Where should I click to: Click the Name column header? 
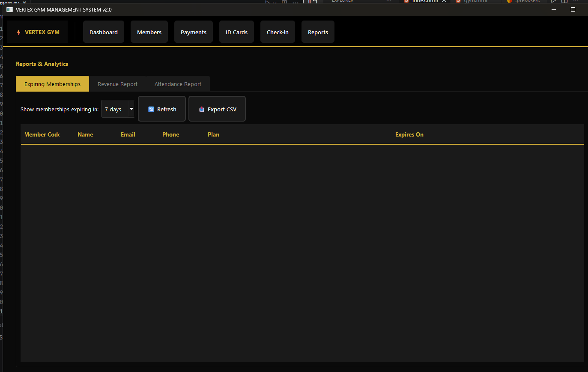(85, 134)
